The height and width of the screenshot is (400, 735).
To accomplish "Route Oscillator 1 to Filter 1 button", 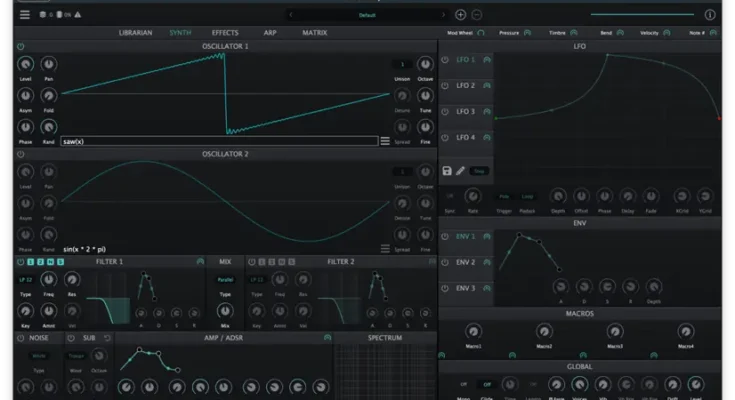I will [x=30, y=262].
